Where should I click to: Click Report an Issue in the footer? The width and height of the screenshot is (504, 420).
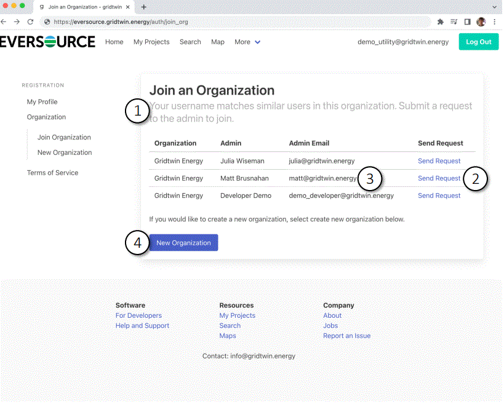[x=346, y=336]
